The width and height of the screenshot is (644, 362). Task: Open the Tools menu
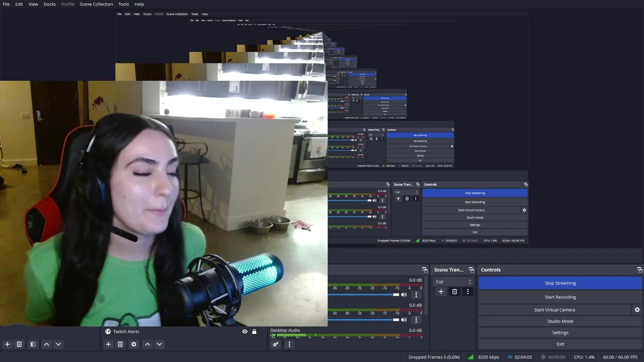(x=123, y=4)
